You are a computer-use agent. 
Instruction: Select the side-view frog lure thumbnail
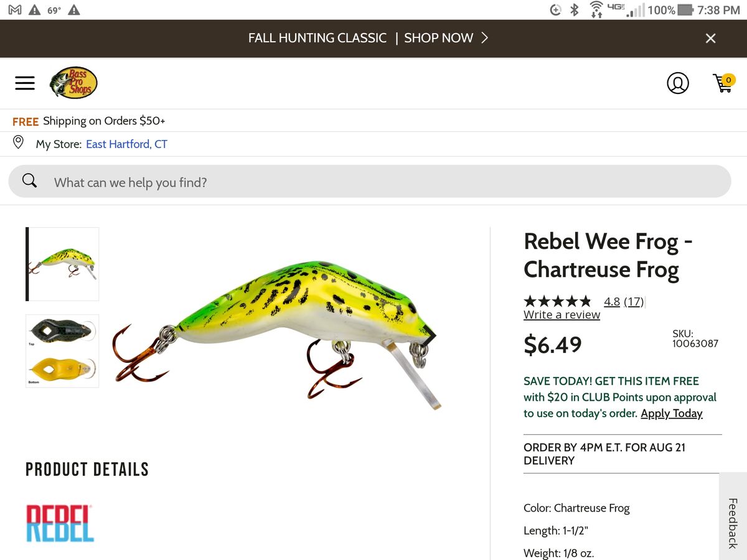coord(62,264)
